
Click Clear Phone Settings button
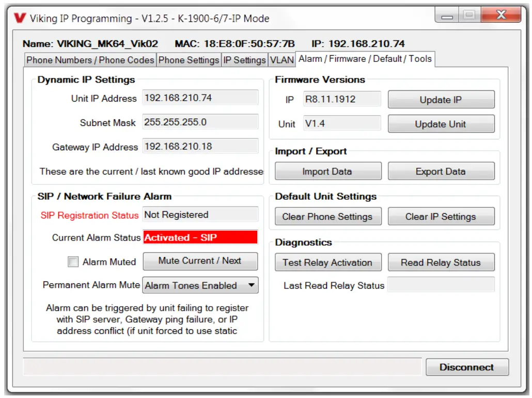click(x=328, y=216)
